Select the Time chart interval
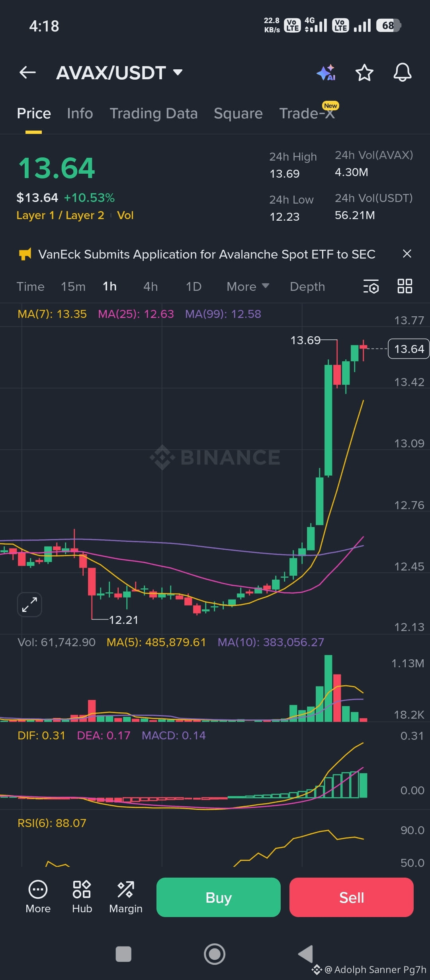 click(x=30, y=286)
